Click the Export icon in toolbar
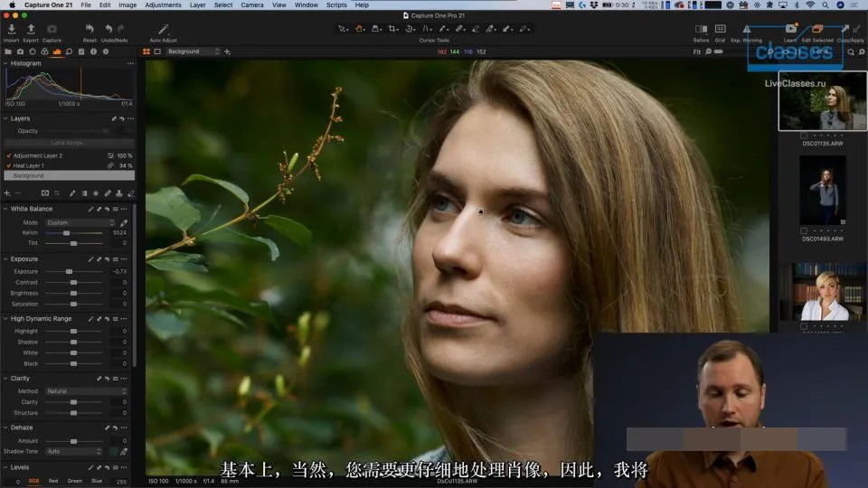The image size is (868, 488). pyautogui.click(x=31, y=29)
